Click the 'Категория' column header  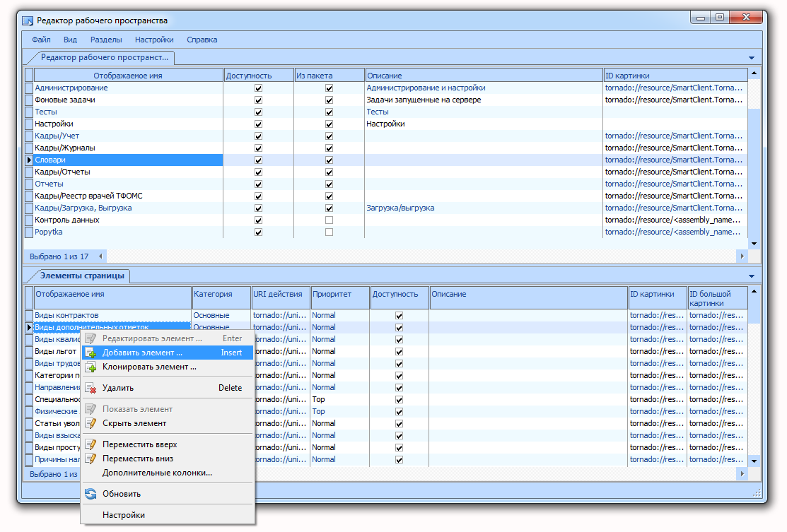(x=221, y=297)
